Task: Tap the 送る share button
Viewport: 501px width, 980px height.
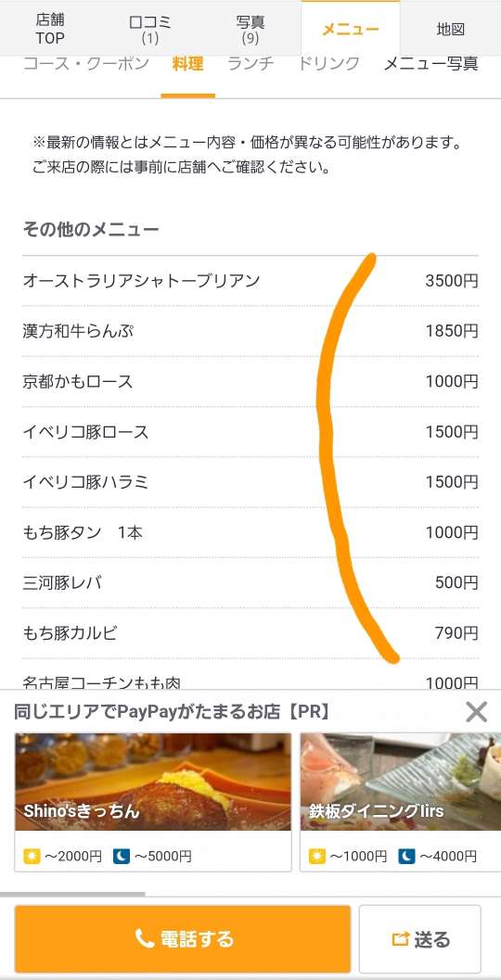Action: click(x=419, y=939)
